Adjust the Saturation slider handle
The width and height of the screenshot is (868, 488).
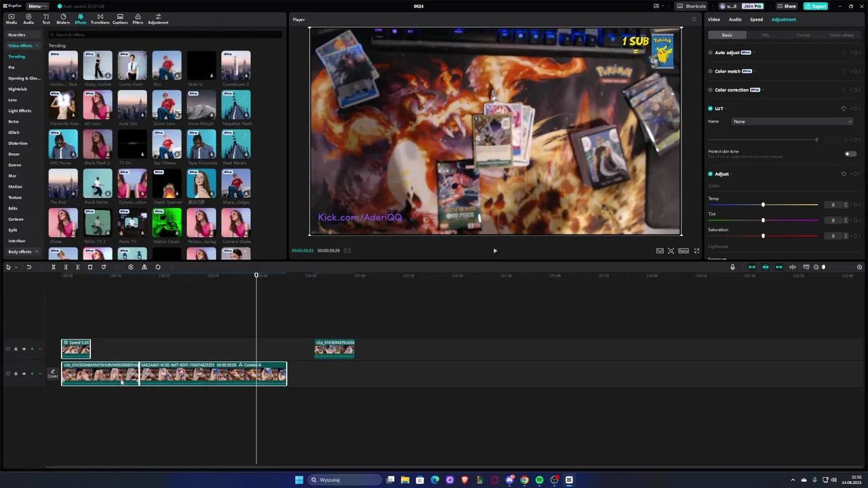(763, 236)
